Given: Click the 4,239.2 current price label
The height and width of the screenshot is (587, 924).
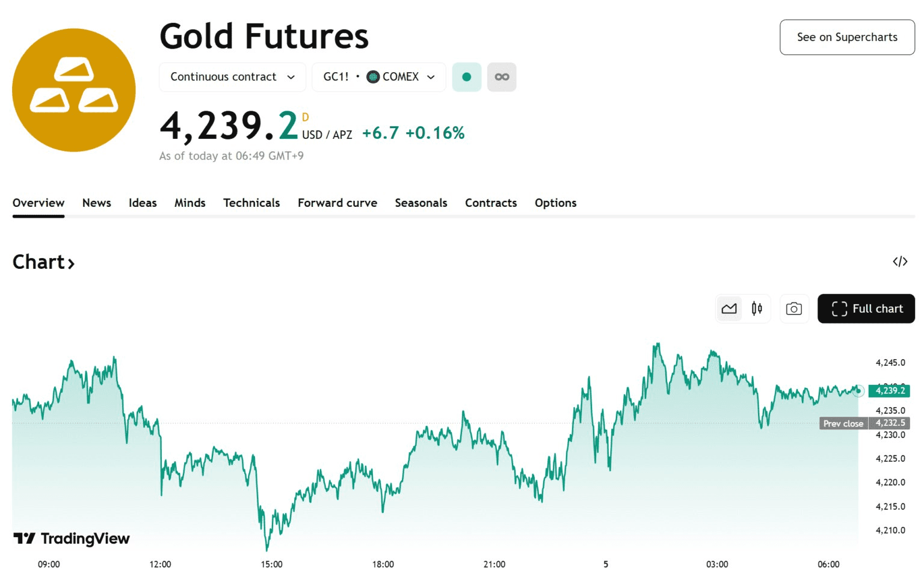Looking at the screenshot, I should 889,391.
